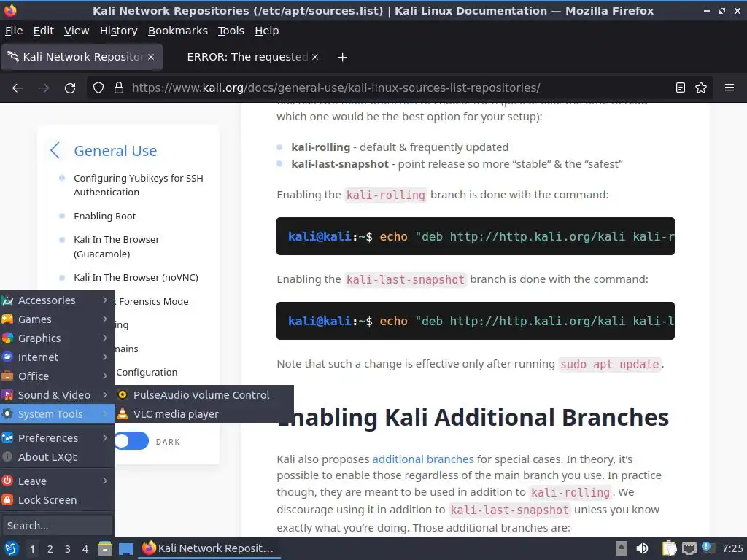Open Configuring Yubikeys for SSH Authentication
747x560 pixels.
click(x=138, y=185)
